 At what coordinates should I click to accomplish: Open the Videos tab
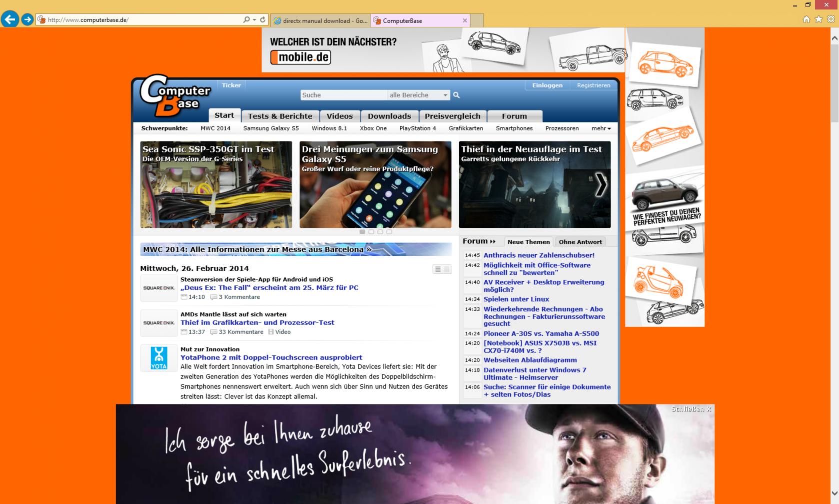(x=340, y=116)
